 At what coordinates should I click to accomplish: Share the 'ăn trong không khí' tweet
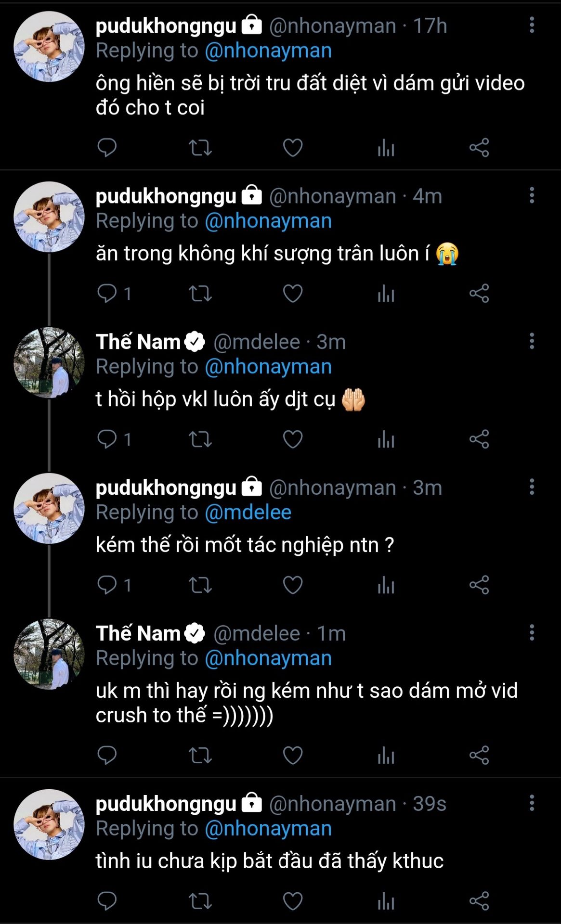(479, 294)
